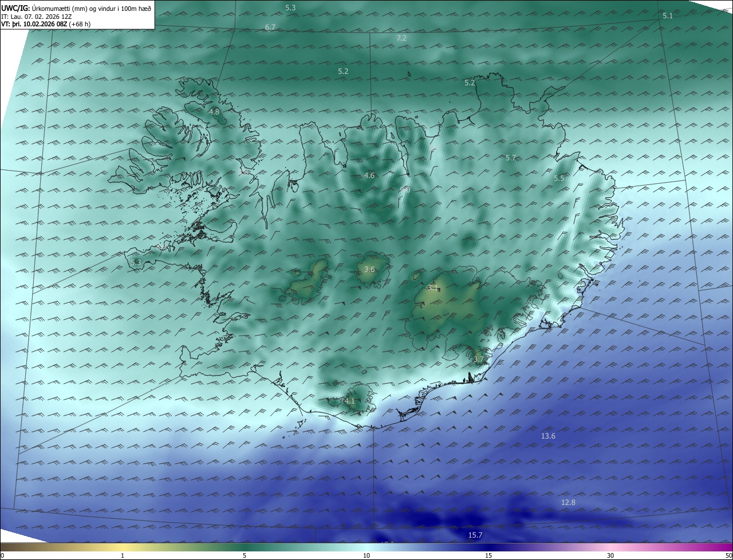Click the map title 'Úrkomumætti (mm) og vindur í 100m hæð'
733x560 pixels.
[91, 8]
